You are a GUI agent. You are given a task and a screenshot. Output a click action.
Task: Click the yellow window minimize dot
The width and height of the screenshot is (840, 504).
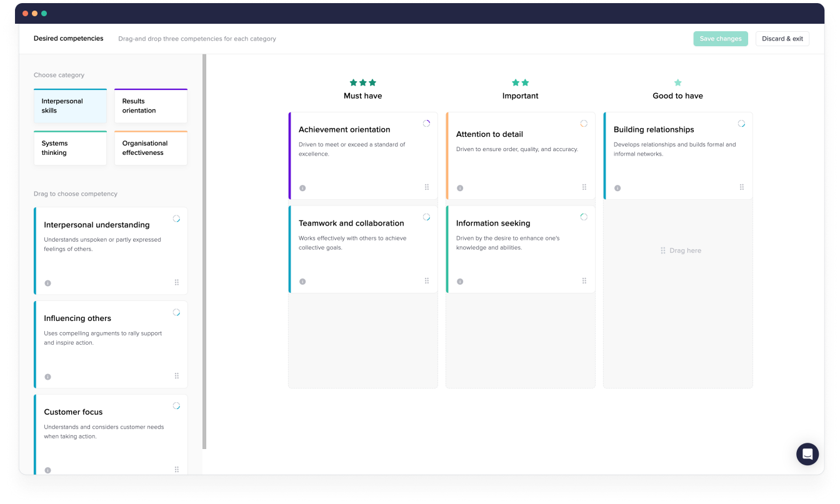point(35,13)
